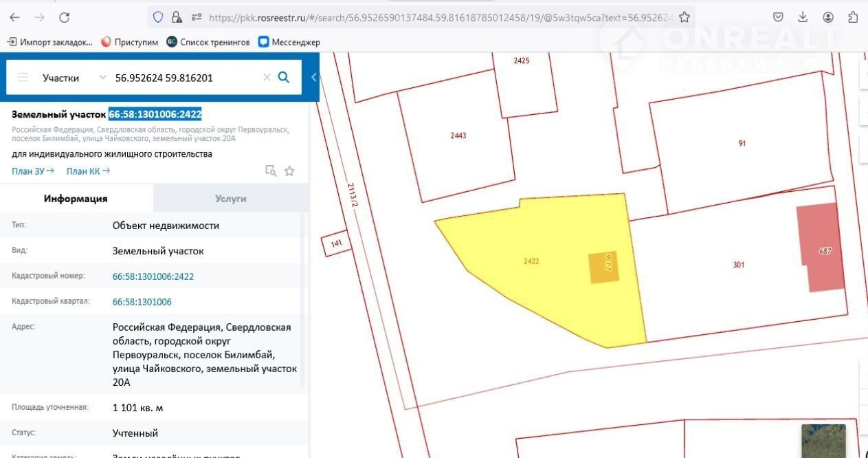Open the hamburger menu in search panel
This screenshot has width=868, height=458.
(23, 78)
